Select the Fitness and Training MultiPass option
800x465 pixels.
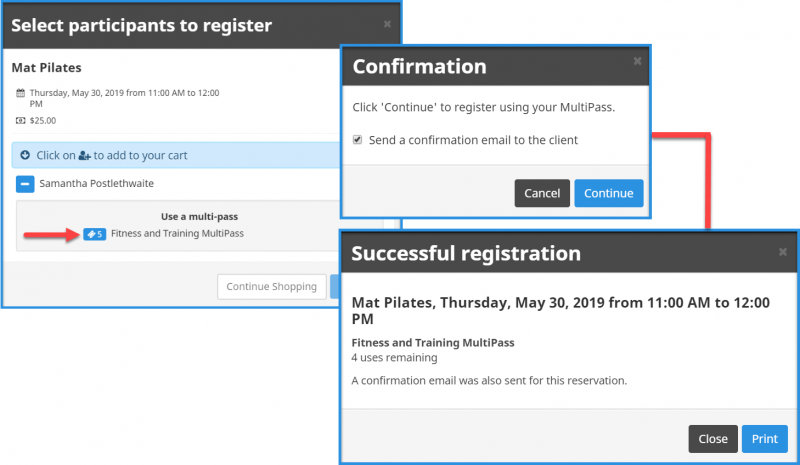(177, 234)
